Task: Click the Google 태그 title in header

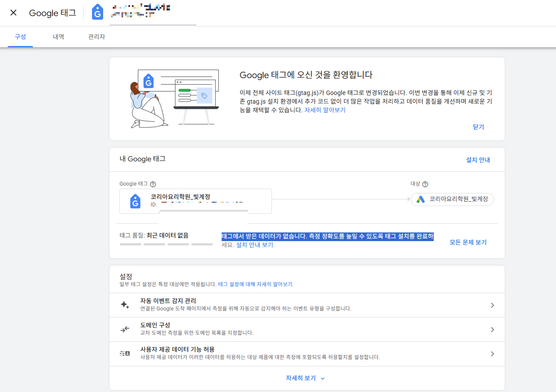Action: [52, 13]
